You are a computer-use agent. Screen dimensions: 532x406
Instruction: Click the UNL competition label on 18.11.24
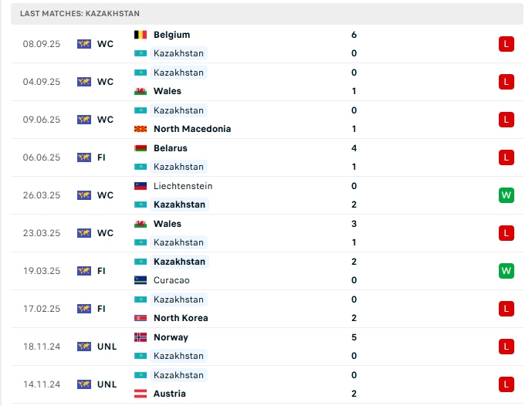click(107, 347)
